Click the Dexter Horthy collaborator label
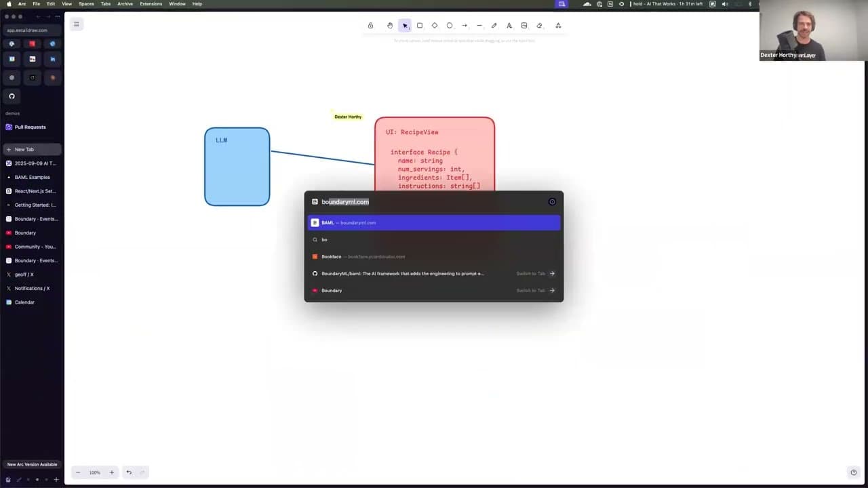Screen dimensions: 868x488 click(x=348, y=117)
